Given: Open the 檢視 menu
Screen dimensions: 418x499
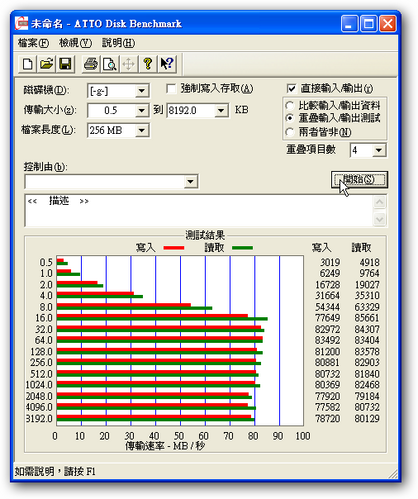Looking at the screenshot, I should pyautogui.click(x=75, y=43).
